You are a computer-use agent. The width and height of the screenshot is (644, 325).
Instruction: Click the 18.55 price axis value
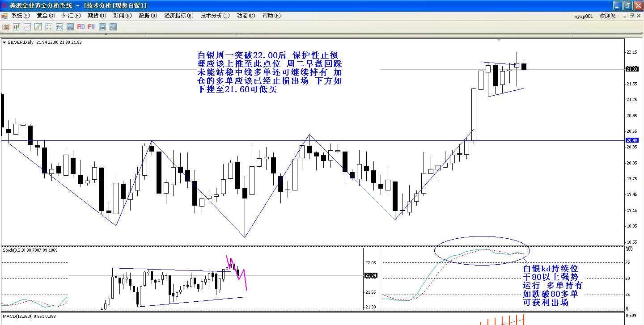(632, 242)
